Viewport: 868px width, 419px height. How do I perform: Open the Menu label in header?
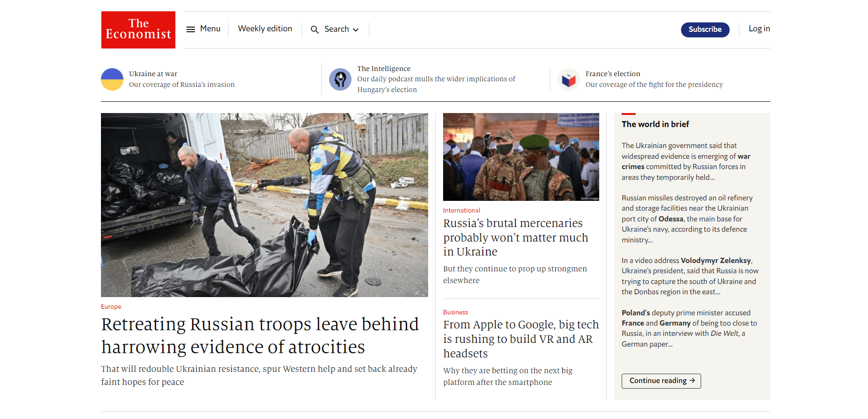click(x=210, y=28)
